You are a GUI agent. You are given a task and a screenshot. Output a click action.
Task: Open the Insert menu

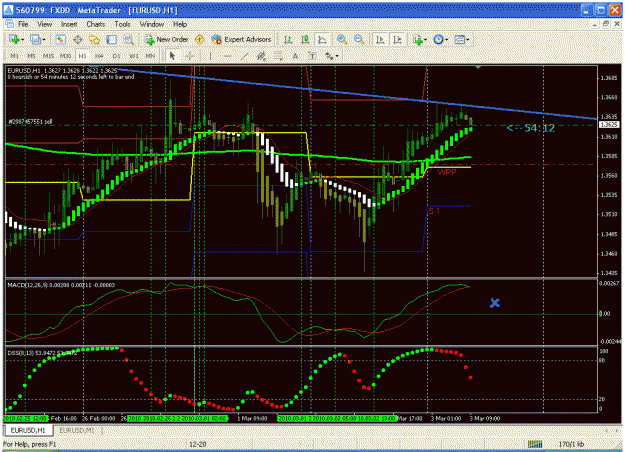tap(69, 24)
